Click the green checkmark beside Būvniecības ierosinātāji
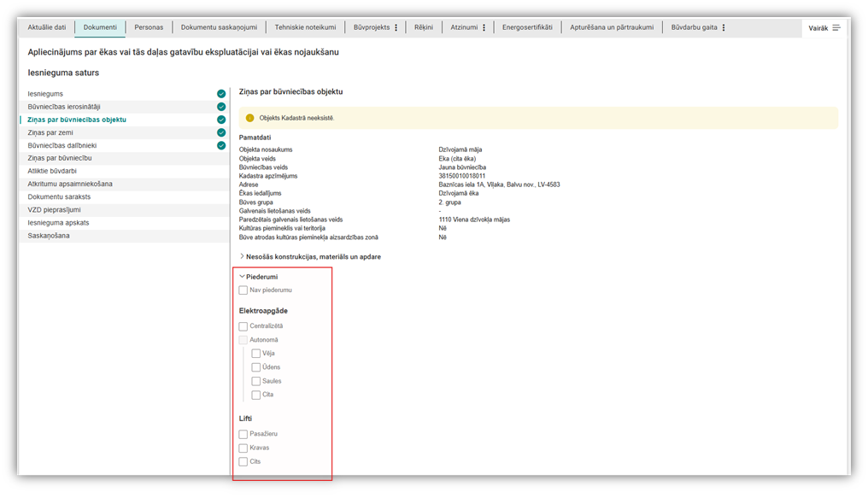This screenshot has height=498, width=868. click(x=221, y=107)
